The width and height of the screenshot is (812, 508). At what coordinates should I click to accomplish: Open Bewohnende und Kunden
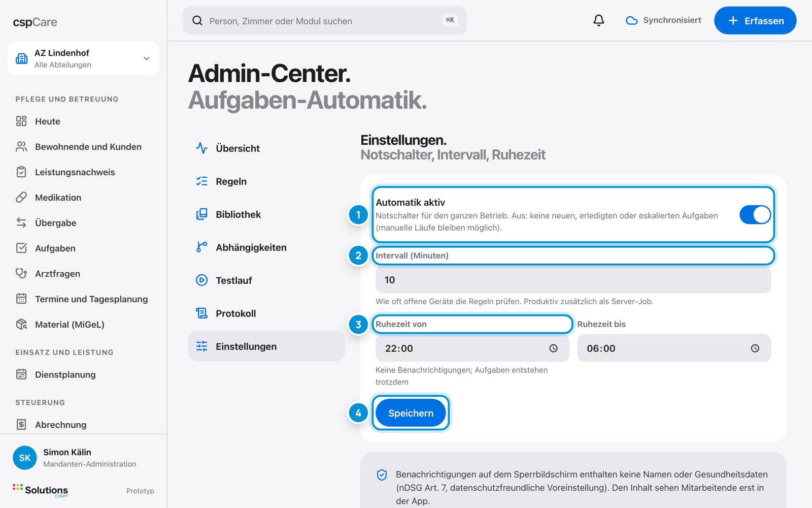83,147
